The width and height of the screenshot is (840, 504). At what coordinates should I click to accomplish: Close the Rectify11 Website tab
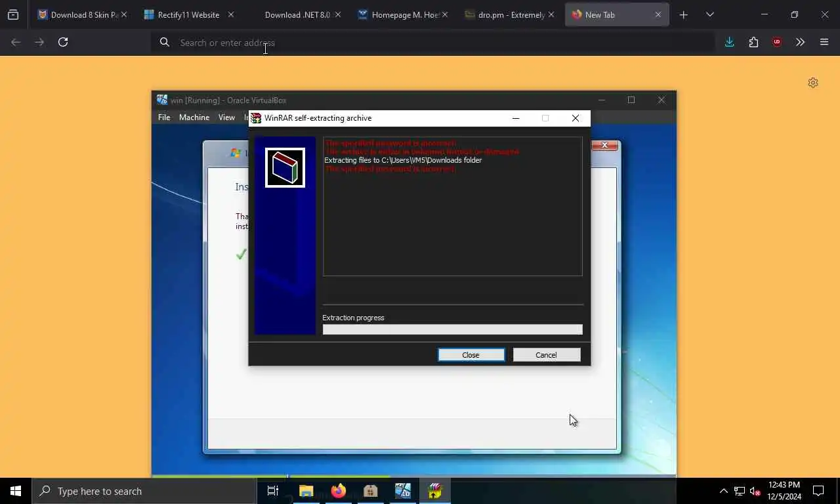tap(230, 14)
